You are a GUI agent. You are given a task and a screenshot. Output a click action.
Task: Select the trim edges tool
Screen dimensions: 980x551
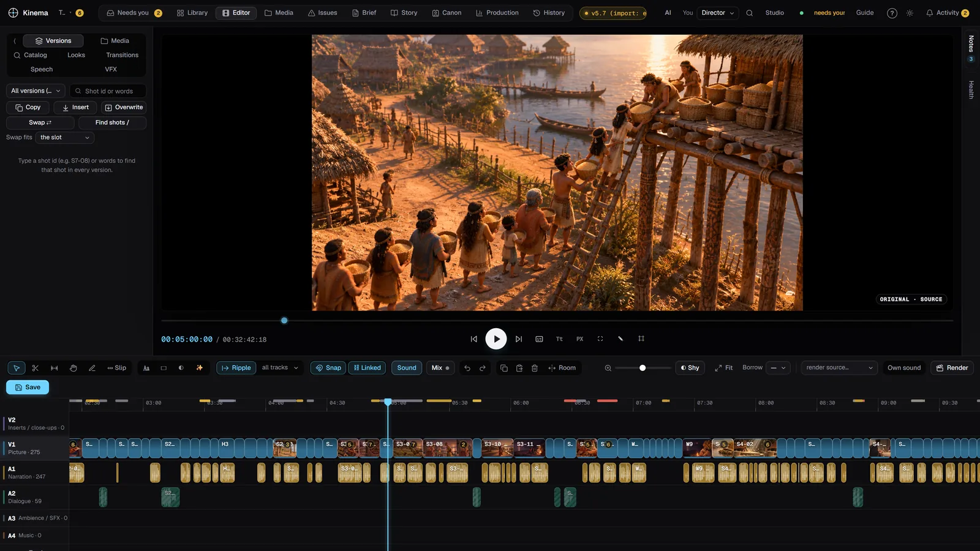click(55, 368)
